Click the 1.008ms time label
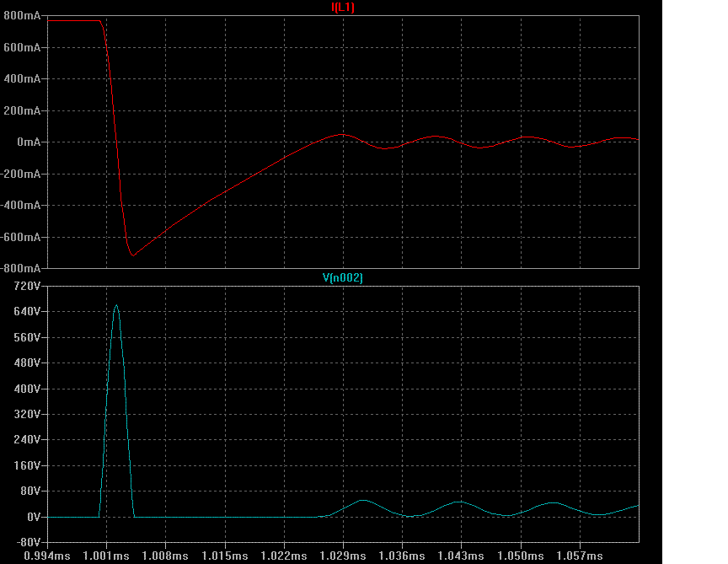 [165, 556]
